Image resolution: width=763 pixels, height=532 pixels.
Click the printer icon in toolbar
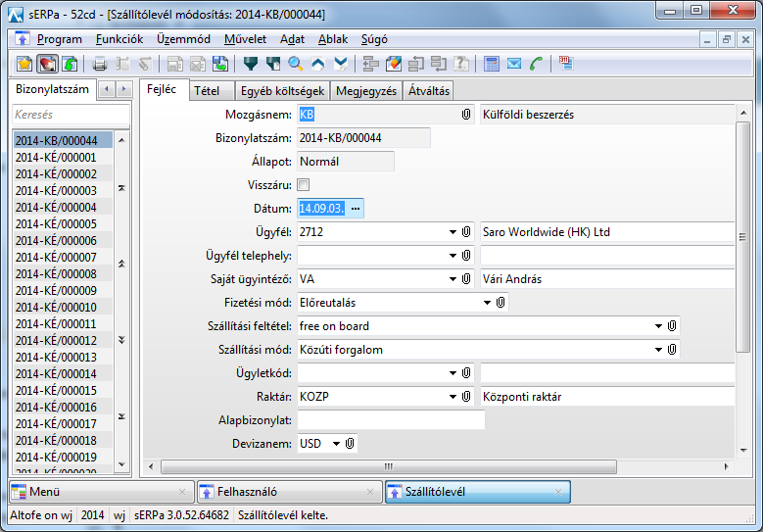click(x=99, y=64)
